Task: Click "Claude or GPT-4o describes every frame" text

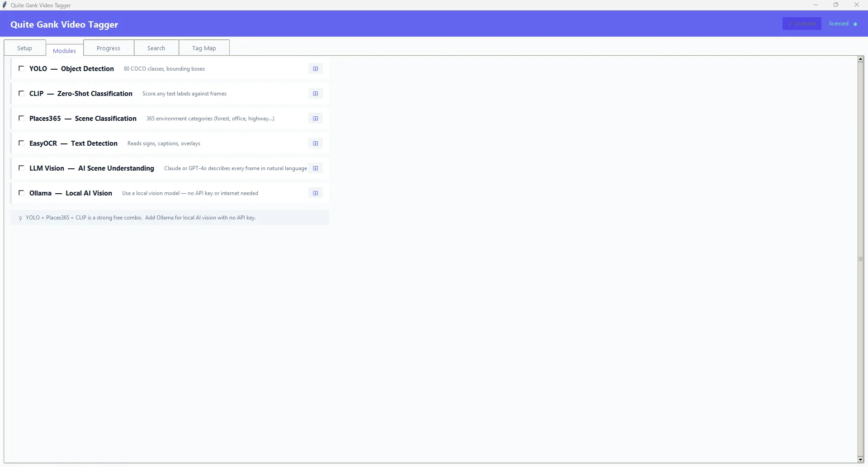Action: point(236,168)
